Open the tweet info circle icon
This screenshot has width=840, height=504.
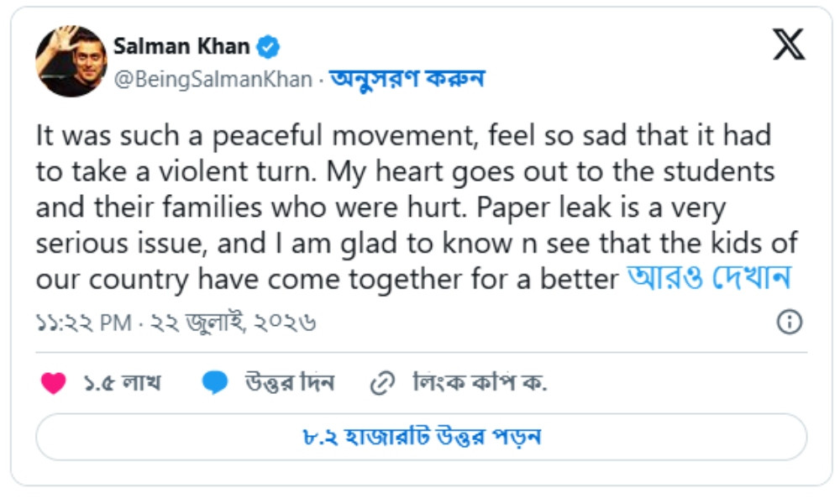[x=789, y=322]
